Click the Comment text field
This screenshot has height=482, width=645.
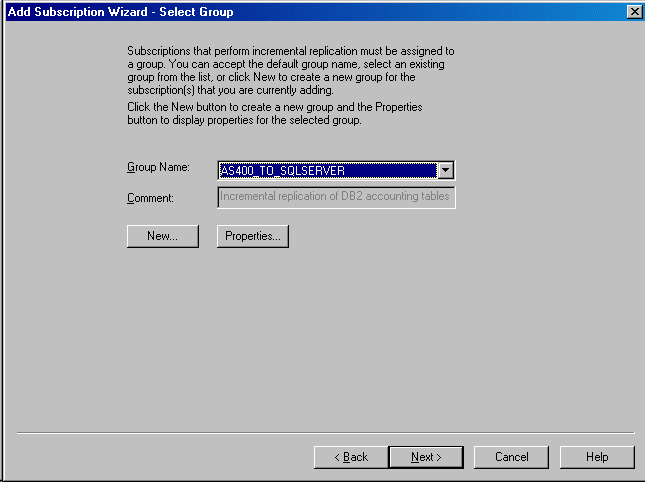(336, 197)
